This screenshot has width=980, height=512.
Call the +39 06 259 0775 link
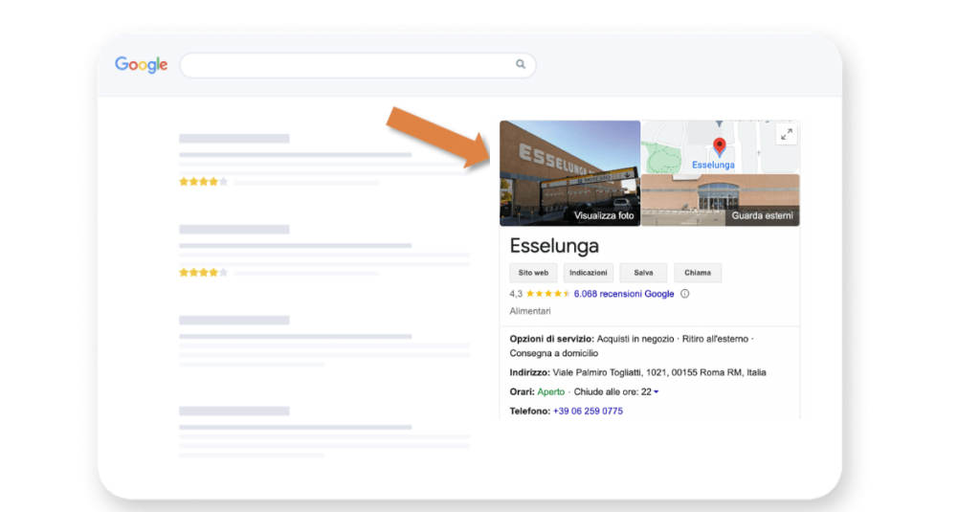pos(588,412)
